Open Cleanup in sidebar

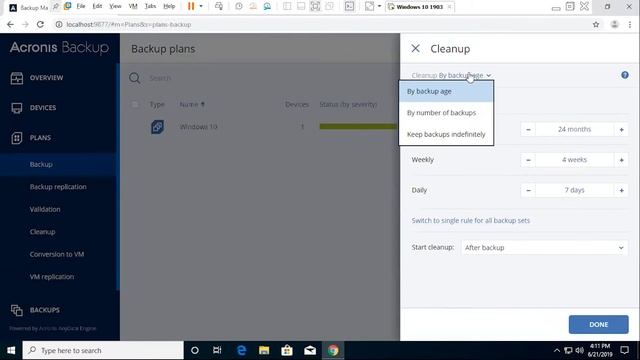tap(42, 232)
